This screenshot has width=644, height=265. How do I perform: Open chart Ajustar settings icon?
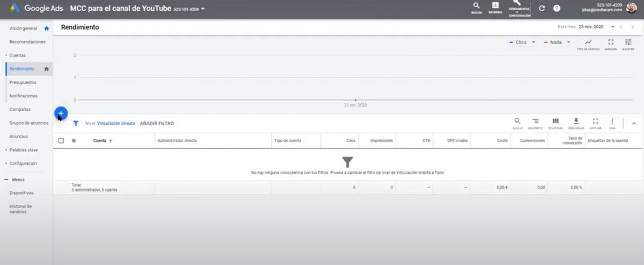628,44
